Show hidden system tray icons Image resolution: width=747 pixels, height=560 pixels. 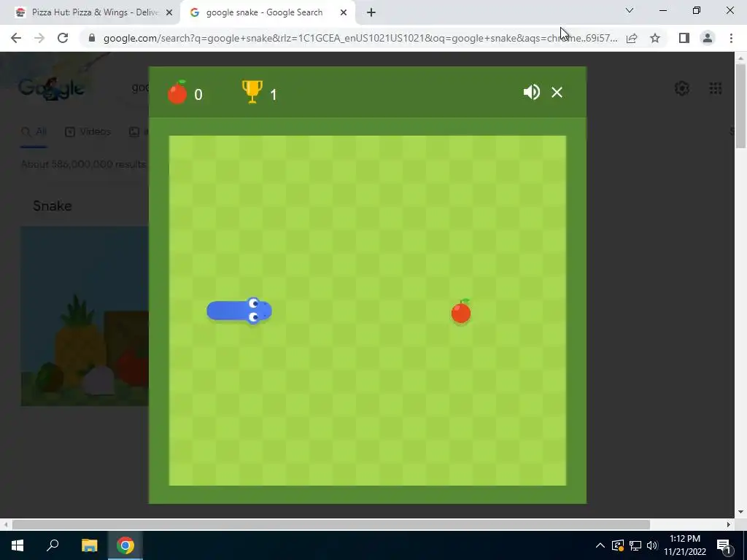click(600, 545)
